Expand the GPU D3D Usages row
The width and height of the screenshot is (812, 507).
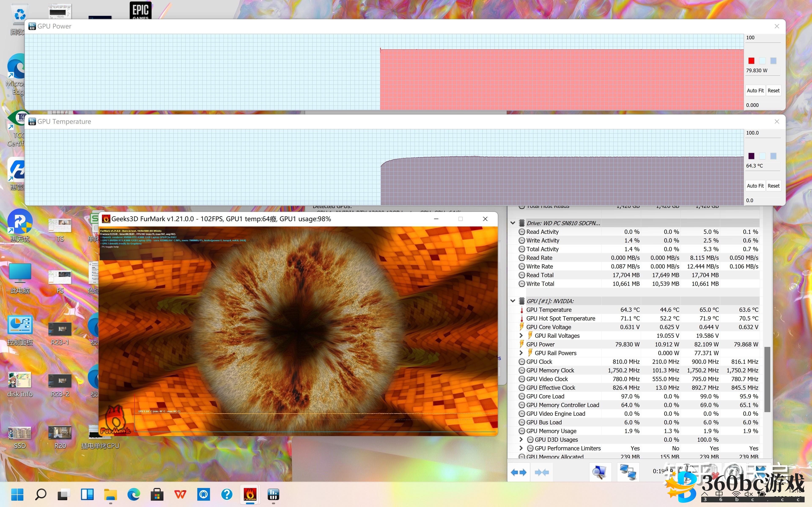click(521, 440)
